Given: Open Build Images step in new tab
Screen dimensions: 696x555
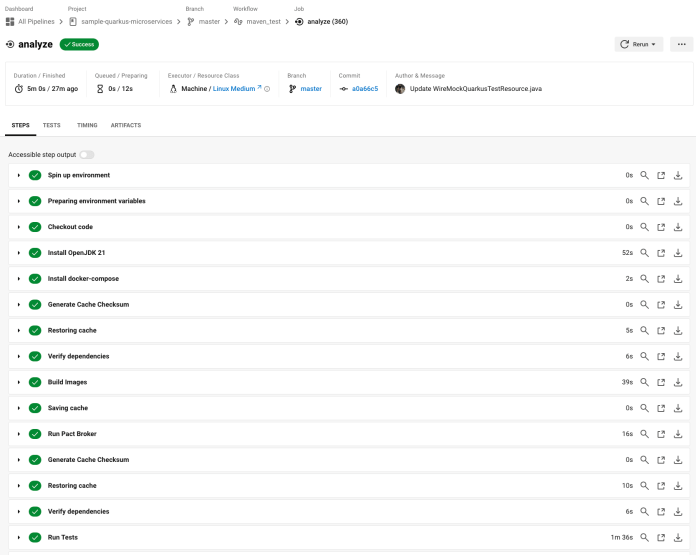Looking at the screenshot, I should [661, 382].
